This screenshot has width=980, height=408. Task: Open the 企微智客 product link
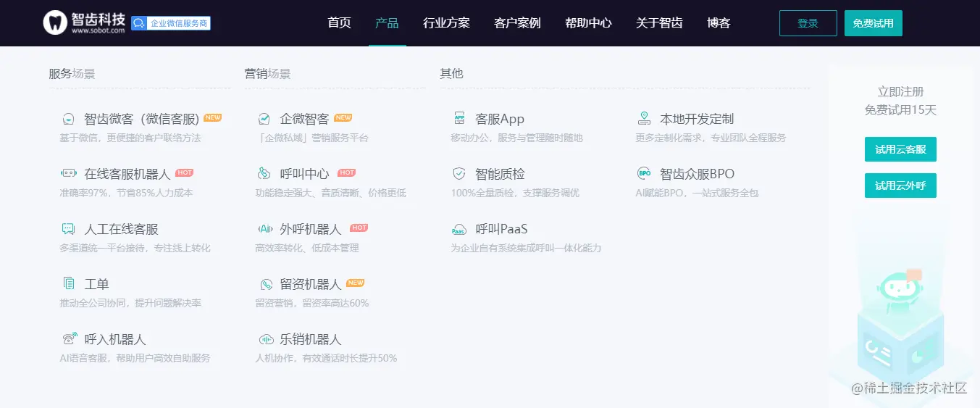tap(304, 119)
